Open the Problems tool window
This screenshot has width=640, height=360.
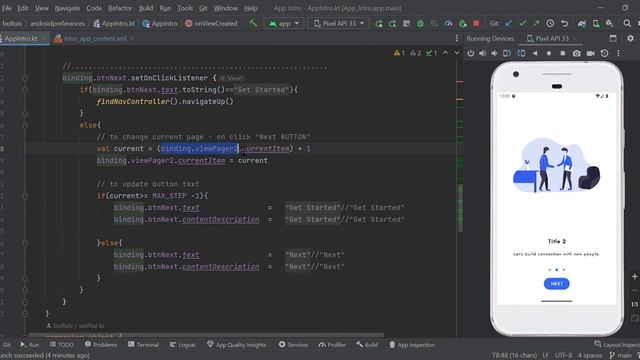pos(101,345)
